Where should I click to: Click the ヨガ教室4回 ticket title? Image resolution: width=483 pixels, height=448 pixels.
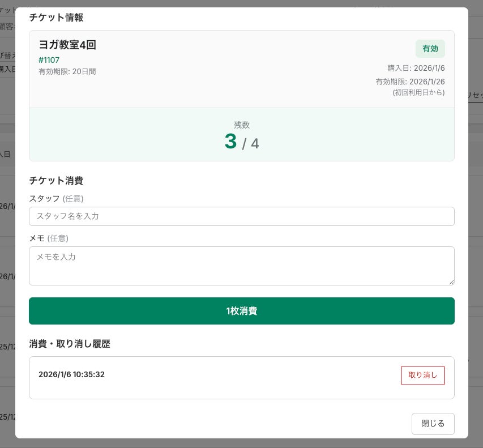click(67, 45)
